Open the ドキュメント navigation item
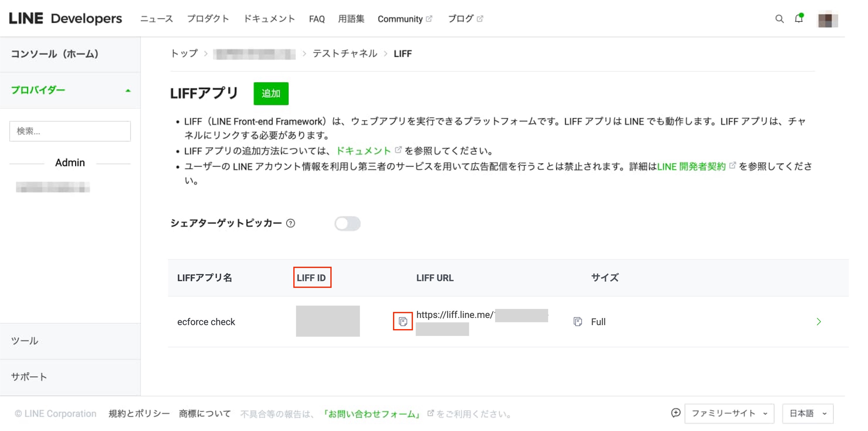The width and height of the screenshot is (868, 431). tap(269, 19)
